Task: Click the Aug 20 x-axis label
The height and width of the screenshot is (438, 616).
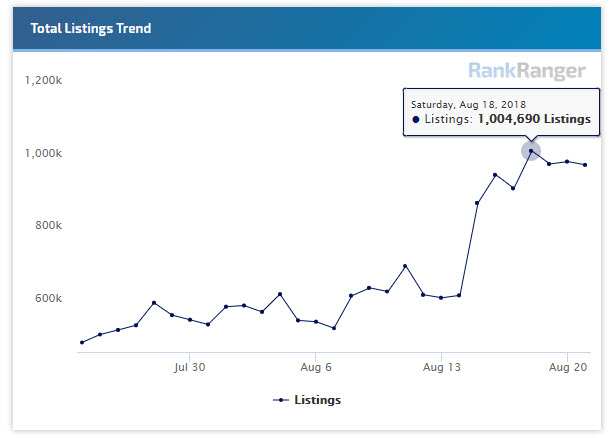Action: [x=567, y=367]
